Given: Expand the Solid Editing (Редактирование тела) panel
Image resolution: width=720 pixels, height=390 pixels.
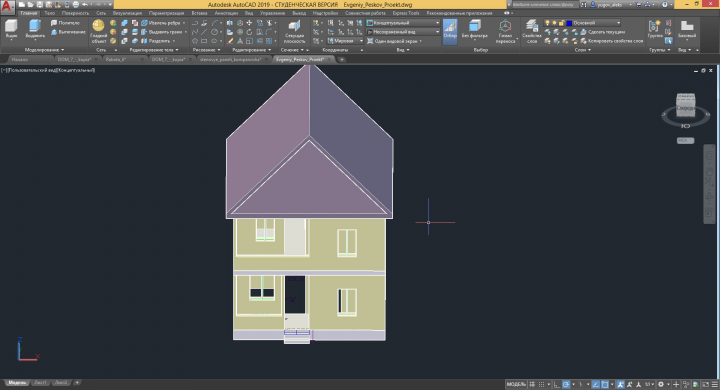Looking at the screenshot, I should 154,50.
